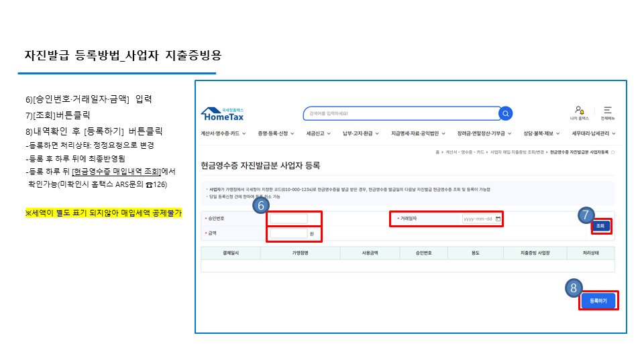Click the top search text box

click(401, 113)
